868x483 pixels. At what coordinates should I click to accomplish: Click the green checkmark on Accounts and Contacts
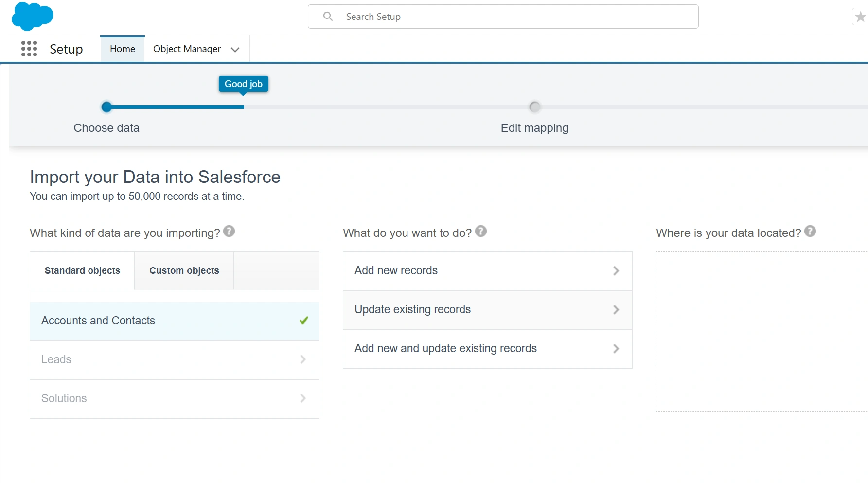pyautogui.click(x=303, y=321)
